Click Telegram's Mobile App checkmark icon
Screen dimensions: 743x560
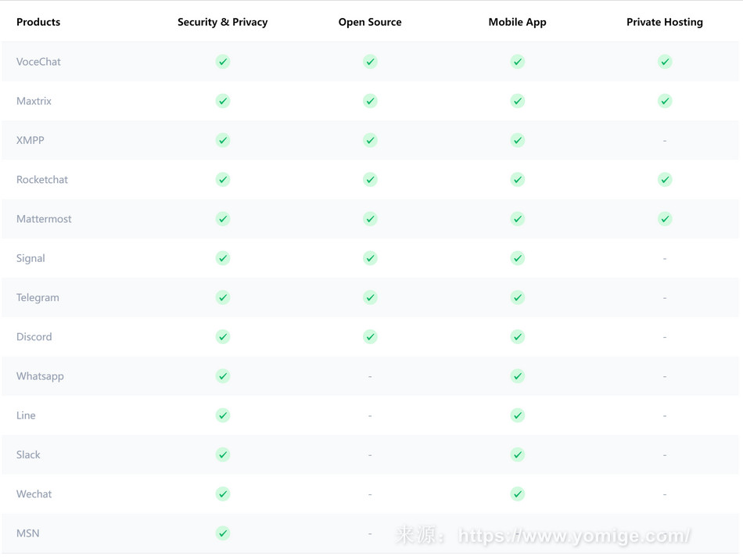point(517,297)
